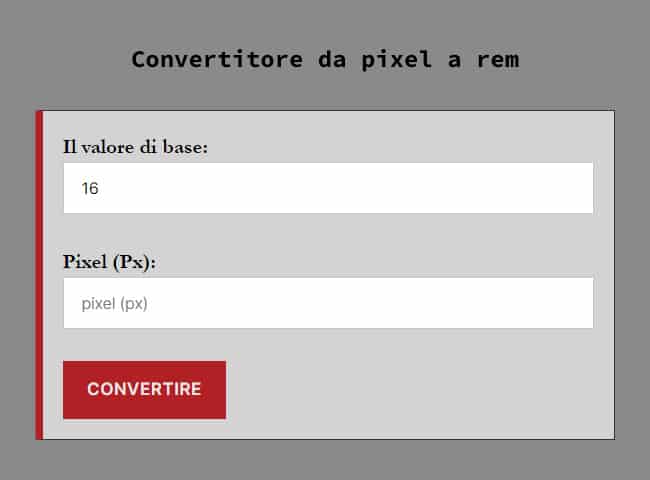
Task: Click the gray page background below the form
Action: pos(325,462)
